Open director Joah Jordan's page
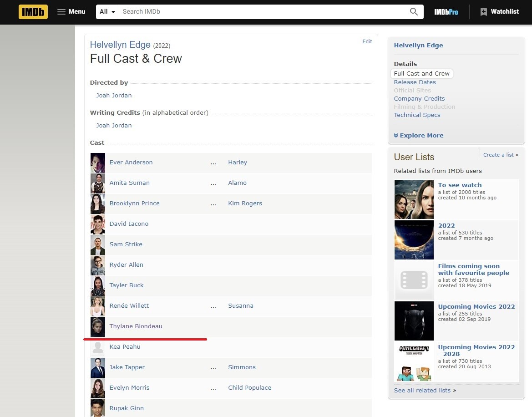 (114, 95)
